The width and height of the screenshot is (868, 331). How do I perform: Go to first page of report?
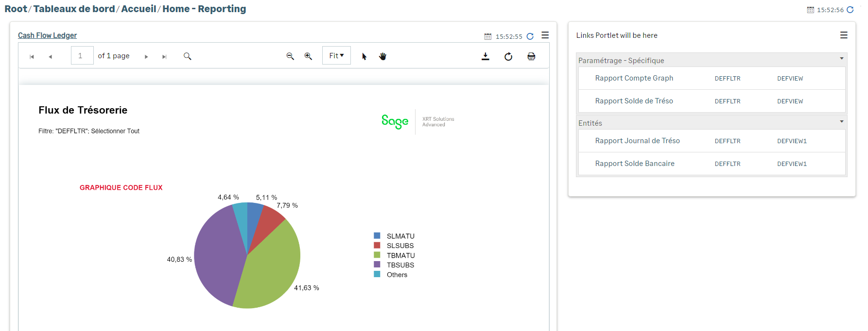[x=32, y=57]
